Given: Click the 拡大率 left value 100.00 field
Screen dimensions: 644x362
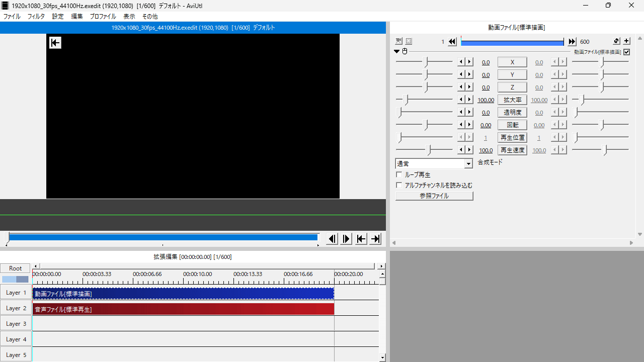Looking at the screenshot, I should click(x=486, y=100).
